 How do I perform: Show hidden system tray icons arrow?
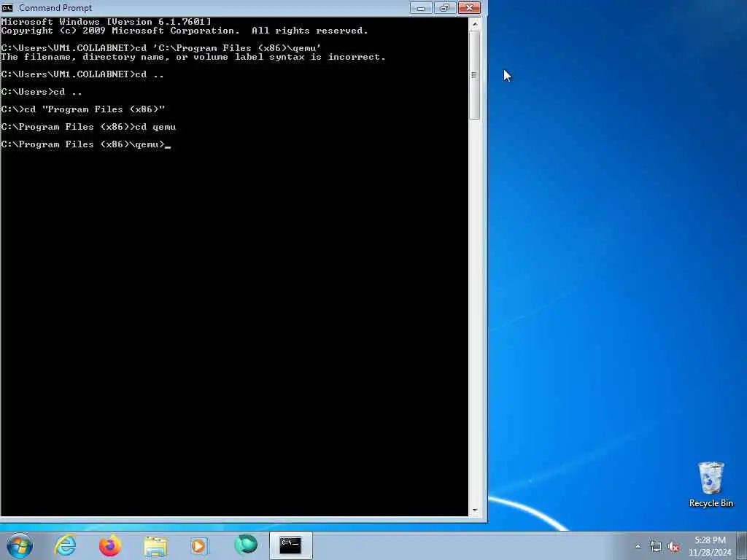coord(638,546)
